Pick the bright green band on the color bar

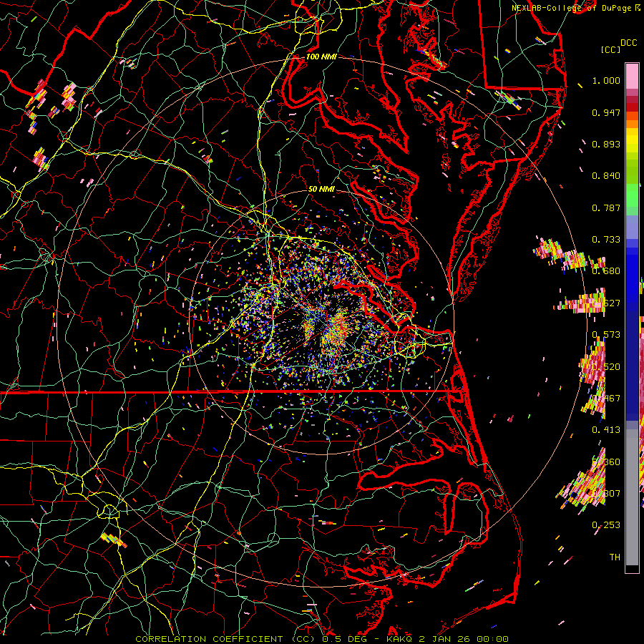(632, 195)
